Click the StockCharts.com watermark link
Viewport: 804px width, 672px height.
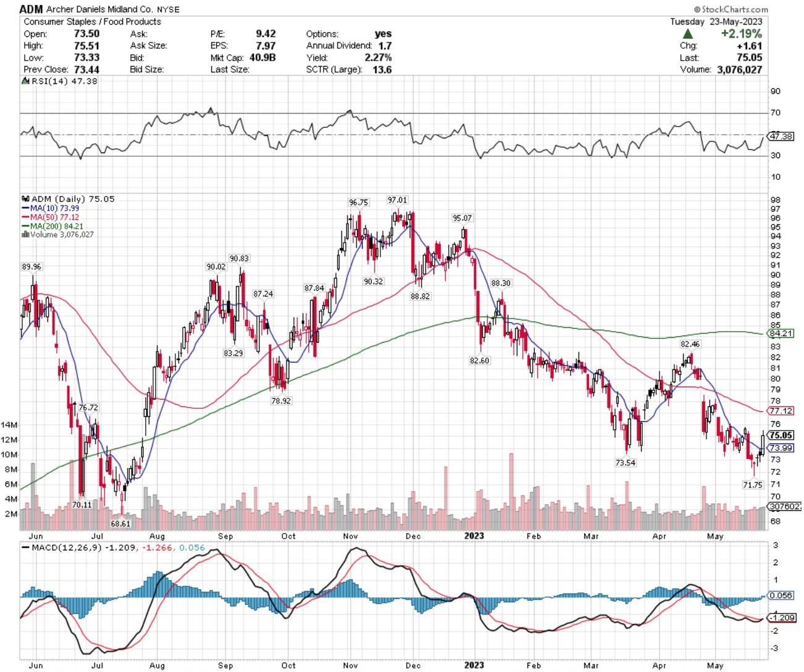731,9
